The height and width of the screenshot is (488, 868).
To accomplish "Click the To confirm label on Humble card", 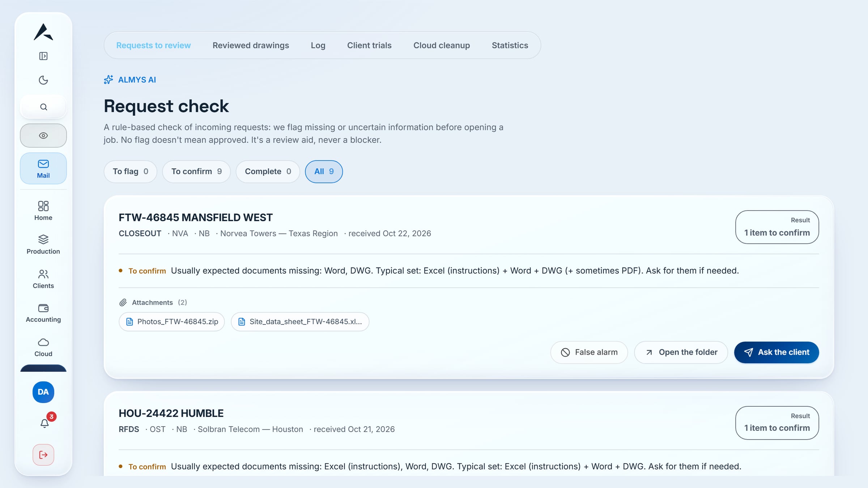I will 147,467.
